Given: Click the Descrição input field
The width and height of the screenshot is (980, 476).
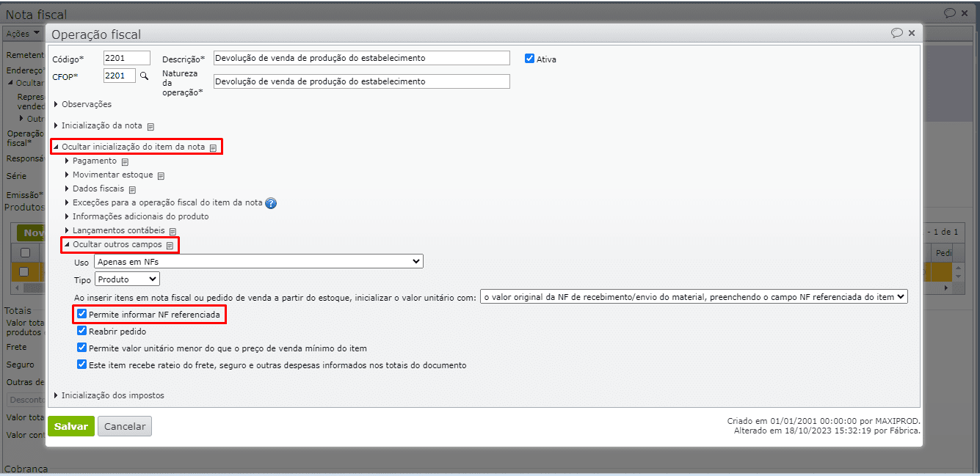Looking at the screenshot, I should tap(361, 58).
